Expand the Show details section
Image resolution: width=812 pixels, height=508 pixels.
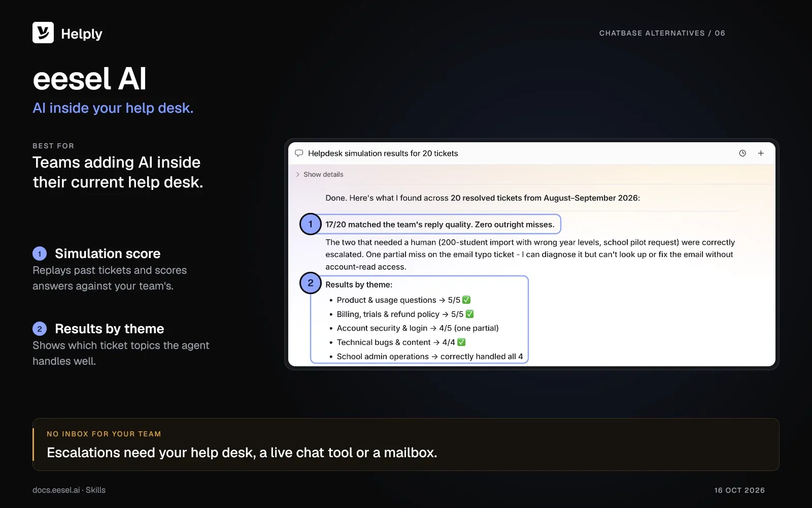tap(320, 174)
